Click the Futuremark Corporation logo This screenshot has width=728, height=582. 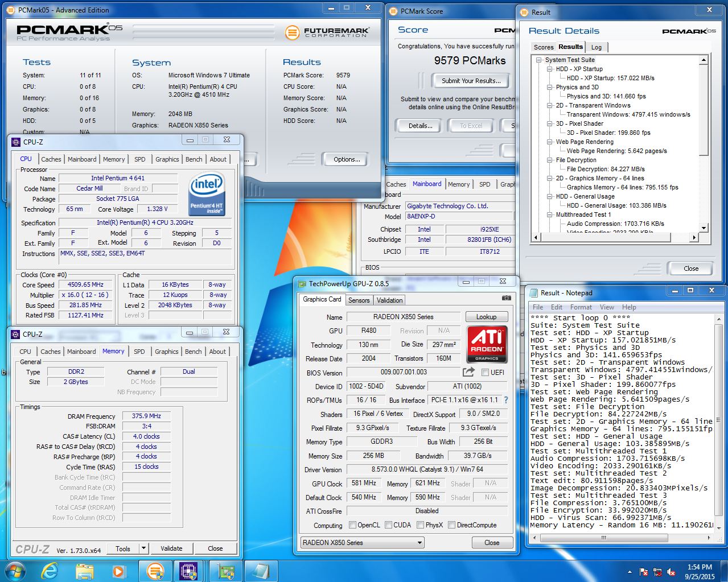pos(327,32)
